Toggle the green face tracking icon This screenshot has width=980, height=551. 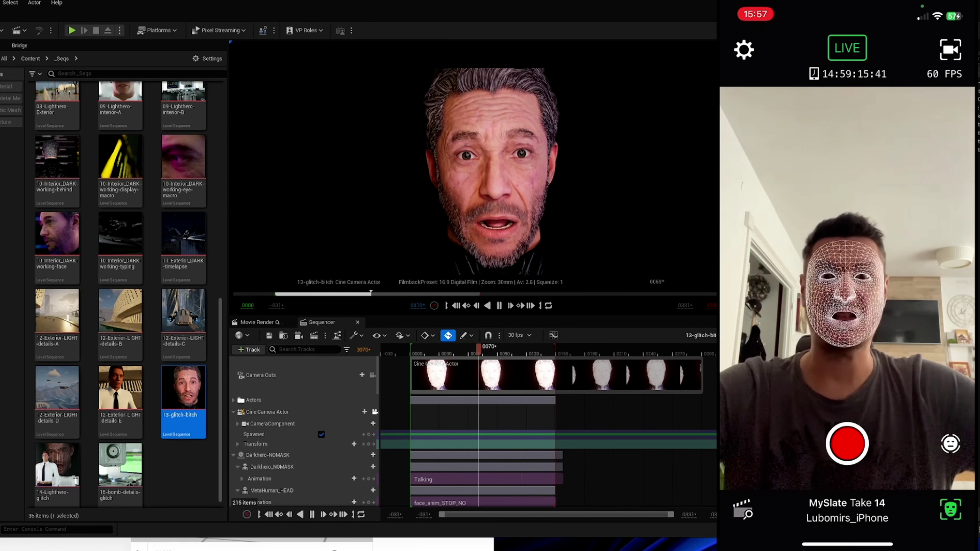point(950,509)
